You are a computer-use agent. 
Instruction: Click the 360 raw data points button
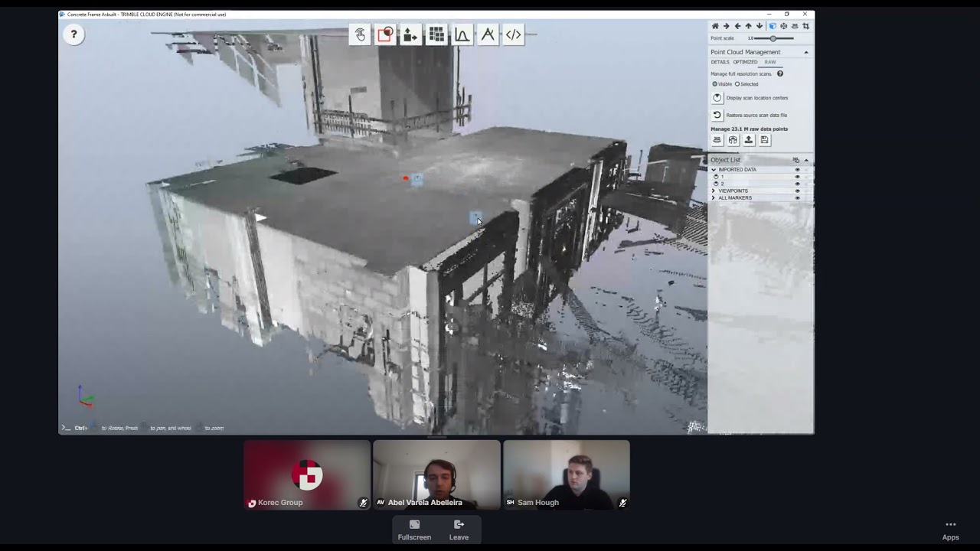click(717, 140)
